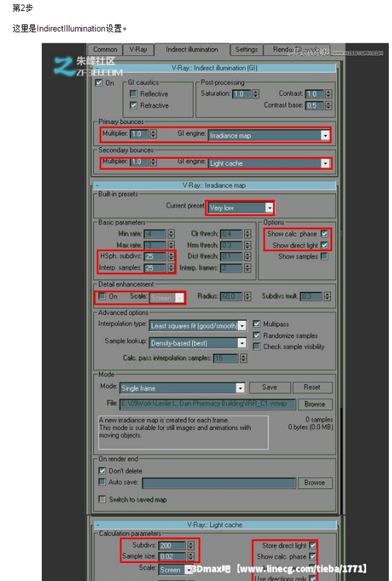Adjust the Interp. frames spinner

click(x=247, y=267)
